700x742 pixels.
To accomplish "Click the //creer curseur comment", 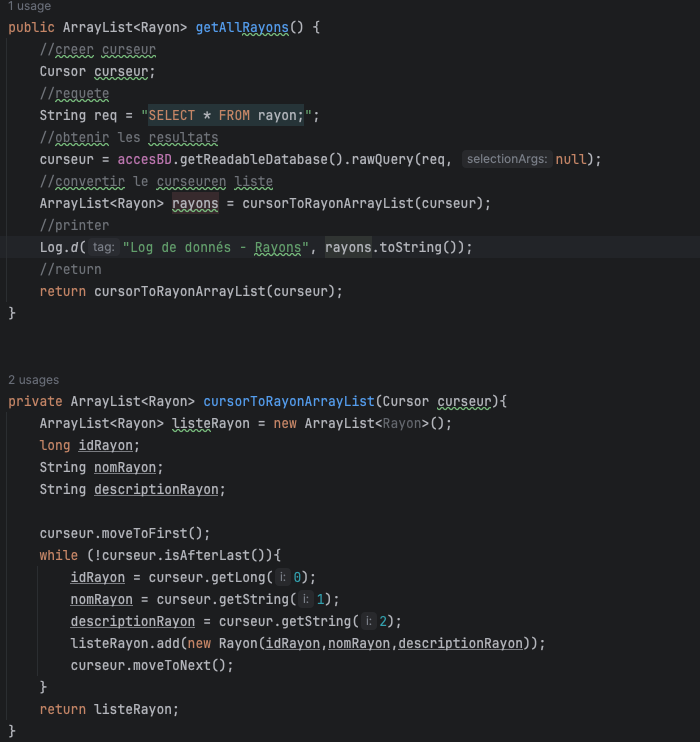I will 97,50.
